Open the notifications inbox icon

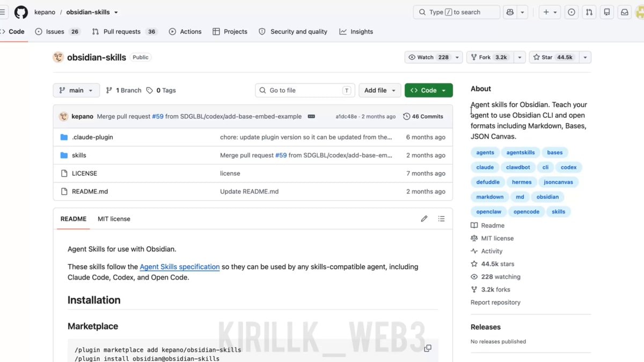pyautogui.click(x=625, y=12)
